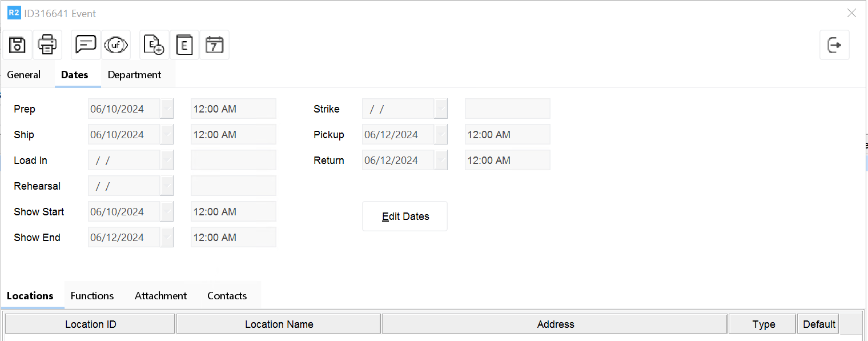Switch to the General tab

click(x=24, y=75)
